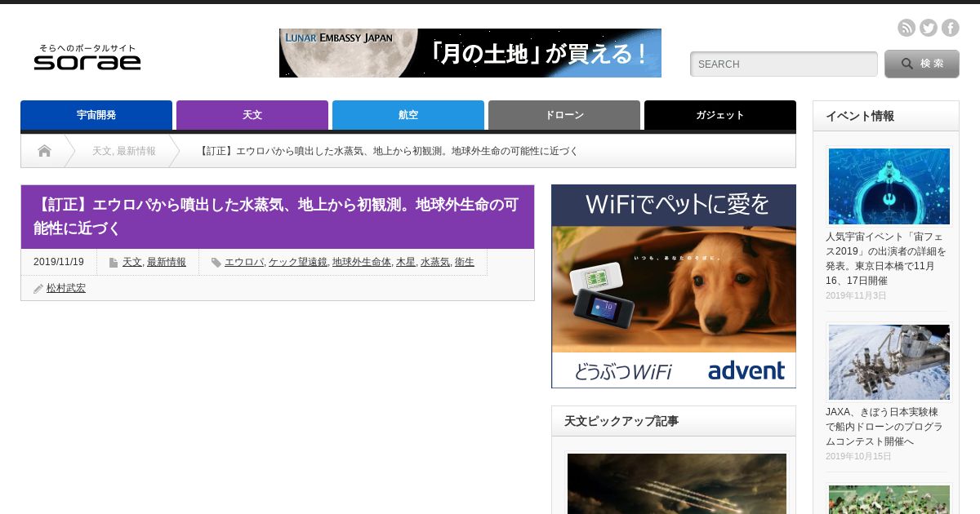Screen dimensions: 980x514
Task: Click the 【訂正】エウロパ article title heading
Action: (278, 216)
